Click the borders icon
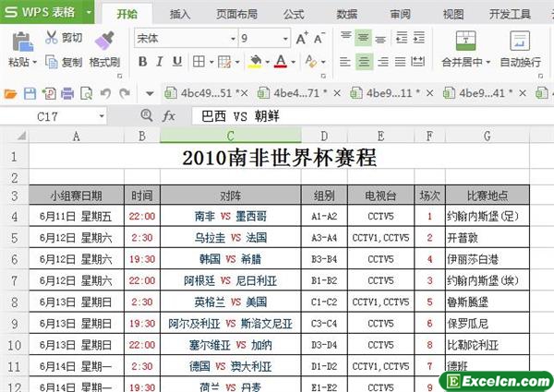 pos(199,62)
